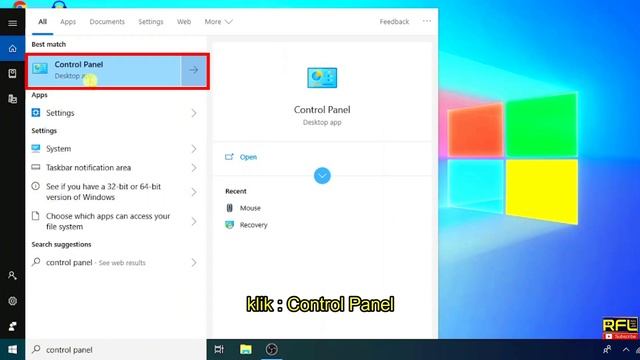Click the Feedback link
Screen dimensions: 640x360
pos(394,22)
